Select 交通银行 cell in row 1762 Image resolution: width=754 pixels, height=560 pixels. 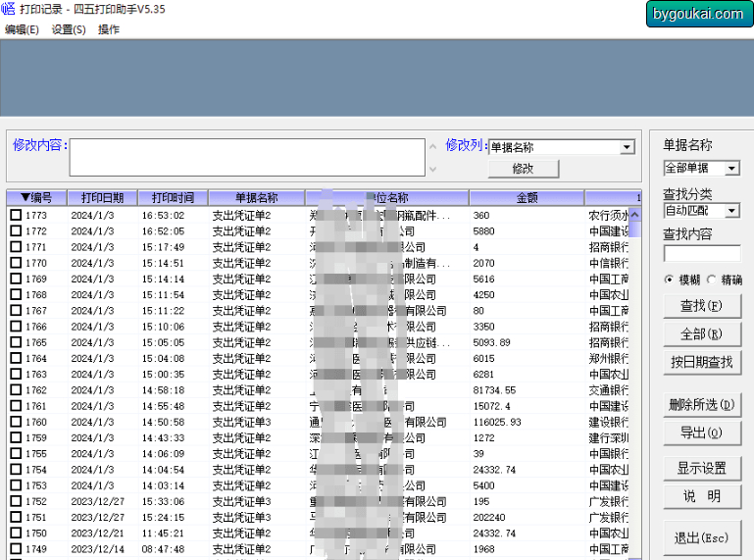[609, 390]
